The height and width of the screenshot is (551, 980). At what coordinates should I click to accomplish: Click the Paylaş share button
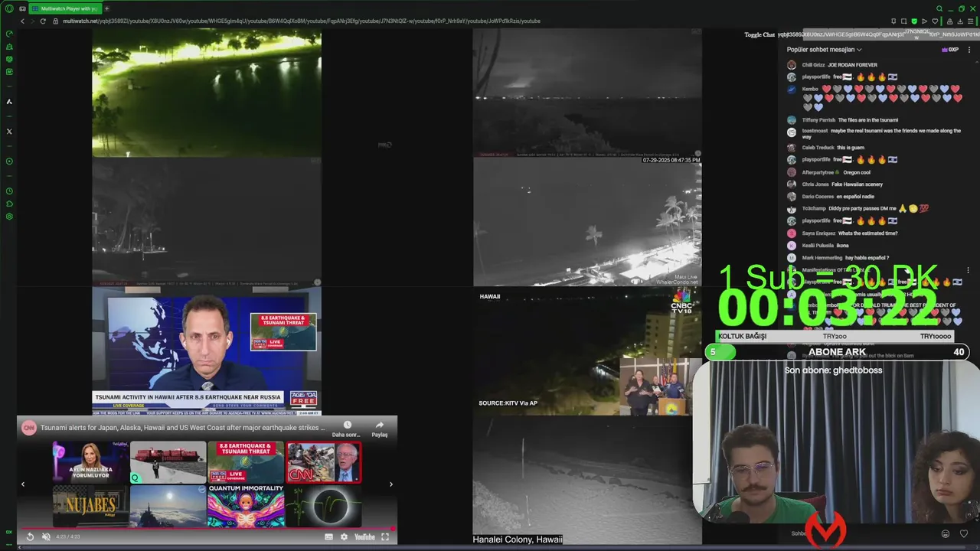pos(380,429)
